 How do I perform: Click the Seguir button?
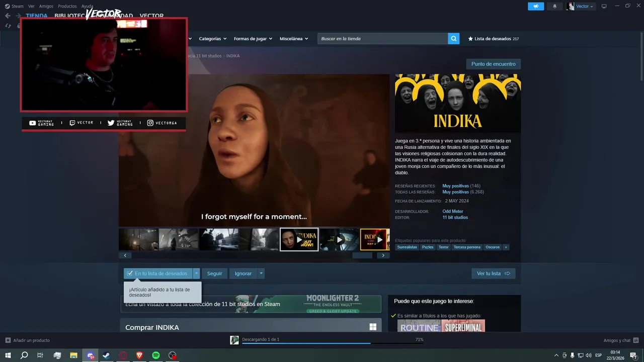[x=214, y=274]
